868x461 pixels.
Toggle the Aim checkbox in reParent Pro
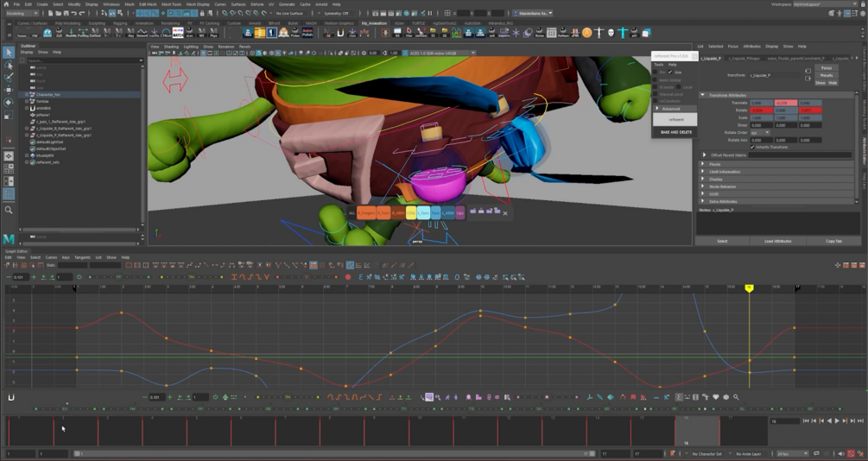coord(670,72)
